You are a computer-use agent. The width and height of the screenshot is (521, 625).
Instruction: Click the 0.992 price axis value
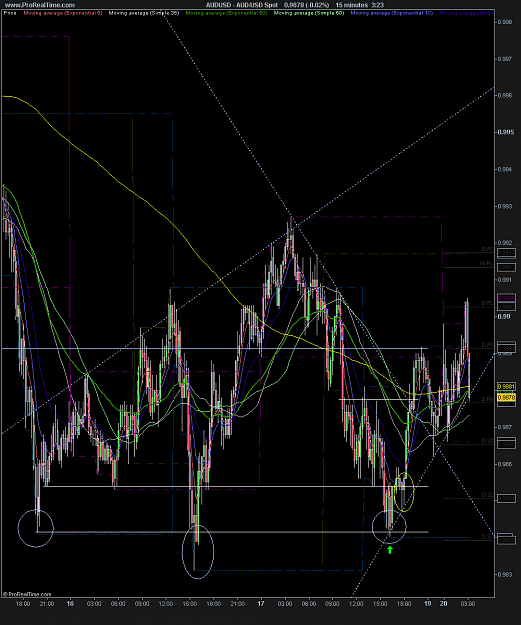pyautogui.click(x=504, y=242)
